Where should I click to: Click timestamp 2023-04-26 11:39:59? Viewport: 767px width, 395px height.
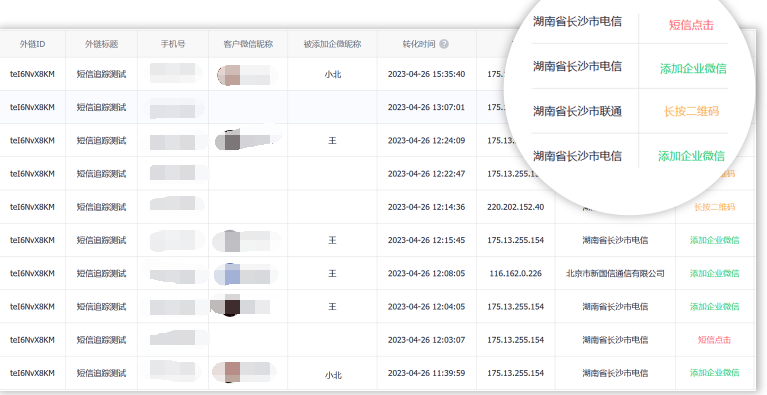(426, 373)
